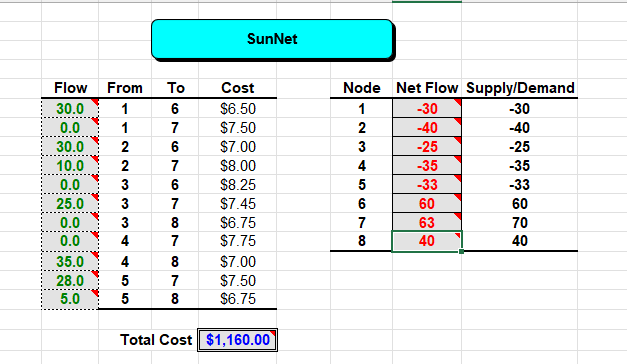This screenshot has width=627, height=364.
Task: Select From cell in the $8.25 row
Action: (125, 185)
